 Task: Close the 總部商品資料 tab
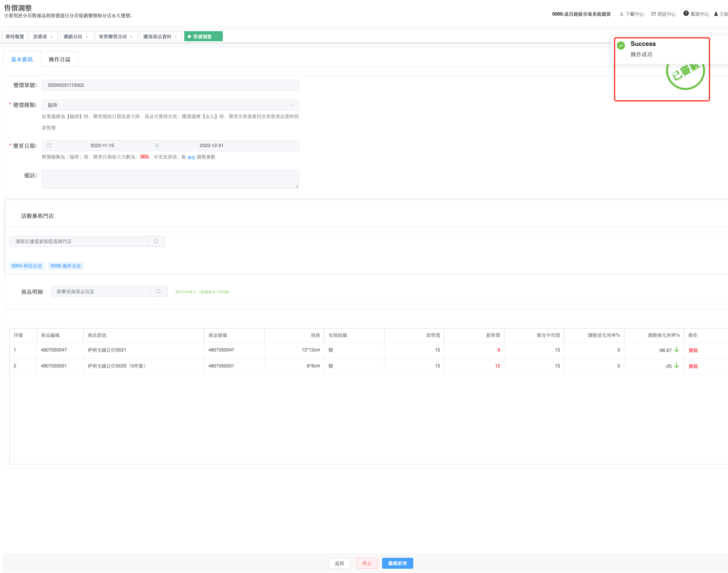(x=176, y=37)
